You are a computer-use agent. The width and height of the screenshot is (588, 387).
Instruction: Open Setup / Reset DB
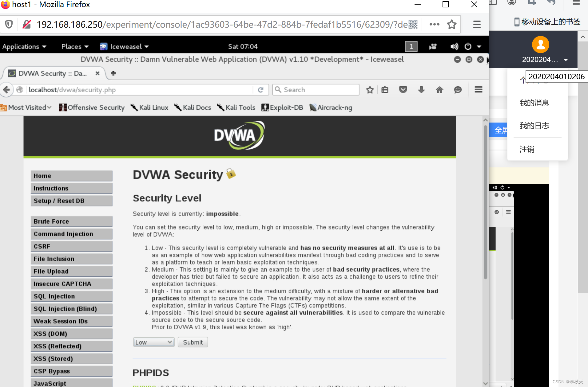pyautogui.click(x=71, y=201)
